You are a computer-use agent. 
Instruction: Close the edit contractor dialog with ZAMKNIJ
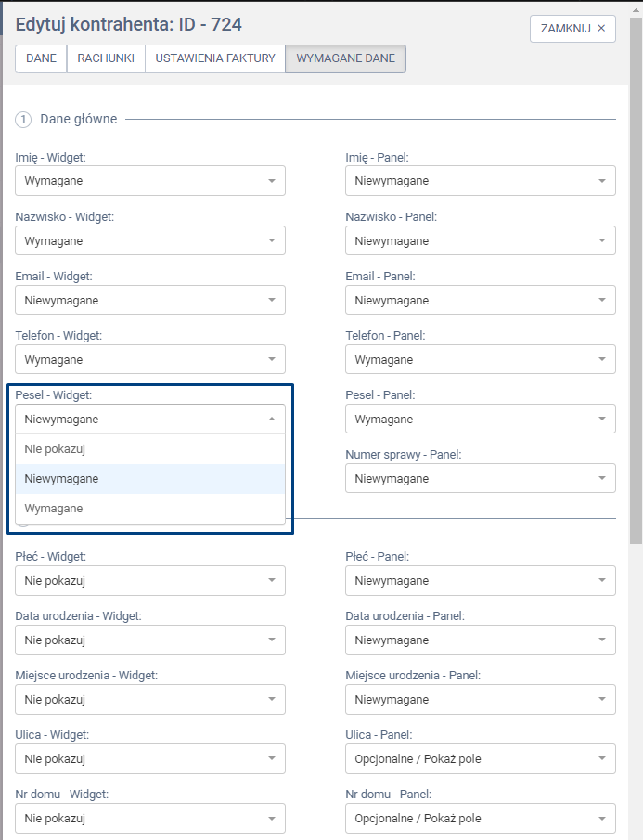tap(572, 28)
